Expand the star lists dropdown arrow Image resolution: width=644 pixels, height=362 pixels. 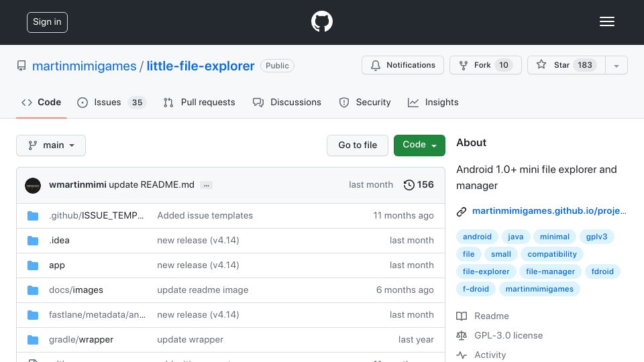click(x=616, y=66)
